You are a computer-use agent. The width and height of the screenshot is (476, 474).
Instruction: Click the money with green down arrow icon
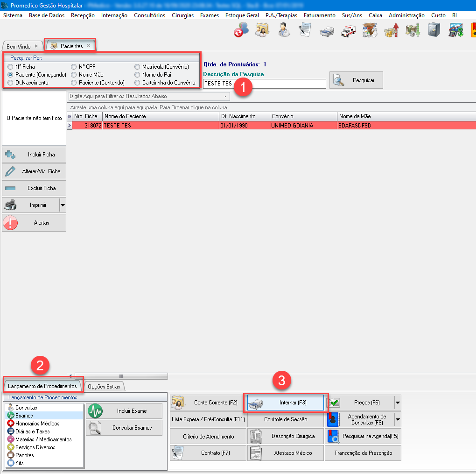413,31
